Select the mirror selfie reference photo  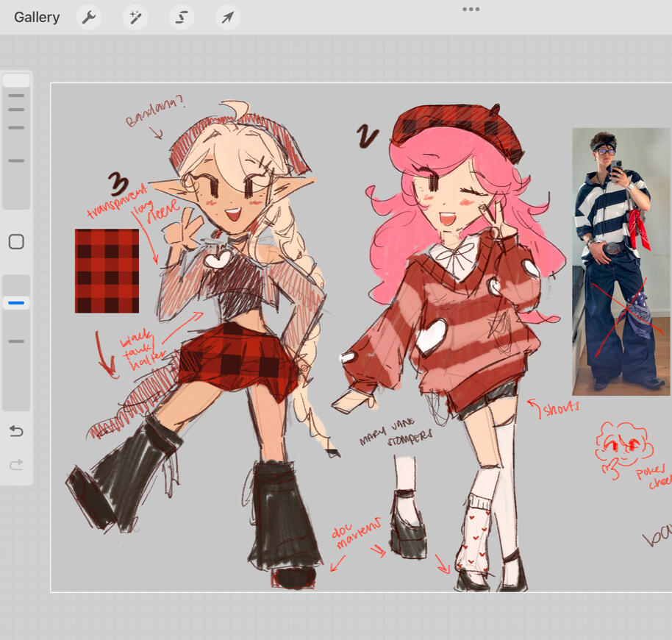pyautogui.click(x=621, y=261)
